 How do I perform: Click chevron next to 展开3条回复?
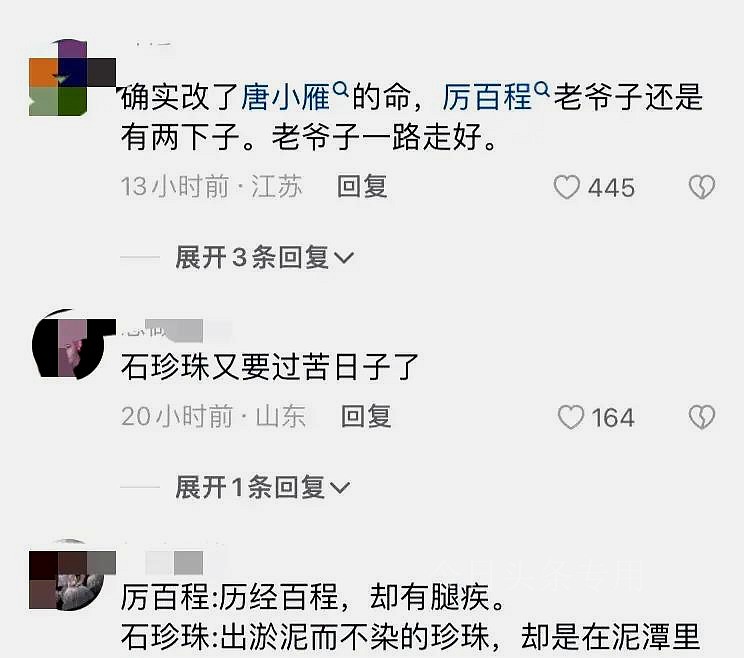click(x=344, y=258)
